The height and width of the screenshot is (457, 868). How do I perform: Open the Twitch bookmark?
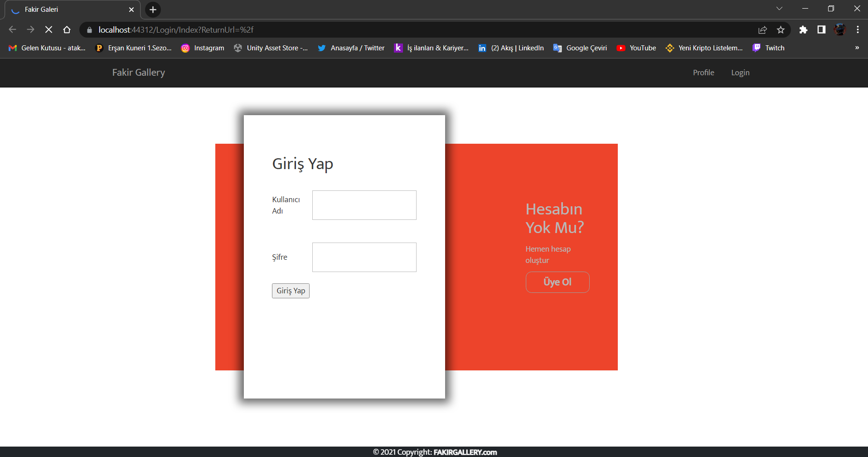click(768, 48)
